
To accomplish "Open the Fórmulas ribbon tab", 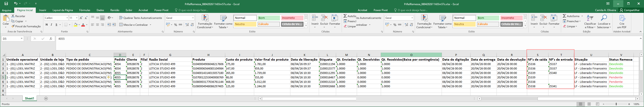I will click(84, 10).
